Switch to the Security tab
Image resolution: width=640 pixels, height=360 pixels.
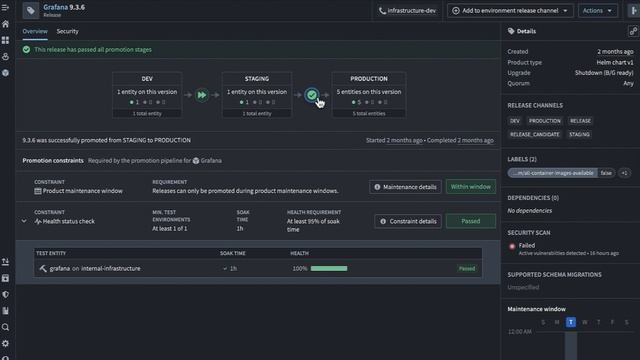[67, 31]
